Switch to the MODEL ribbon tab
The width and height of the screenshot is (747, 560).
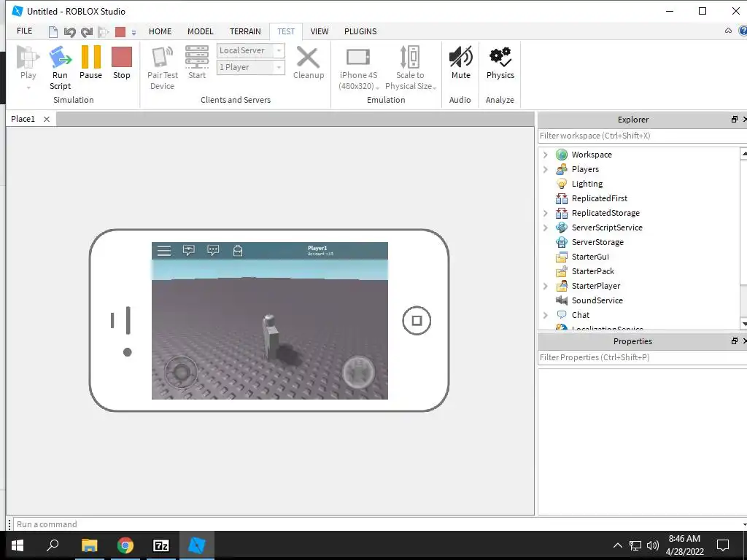point(200,31)
